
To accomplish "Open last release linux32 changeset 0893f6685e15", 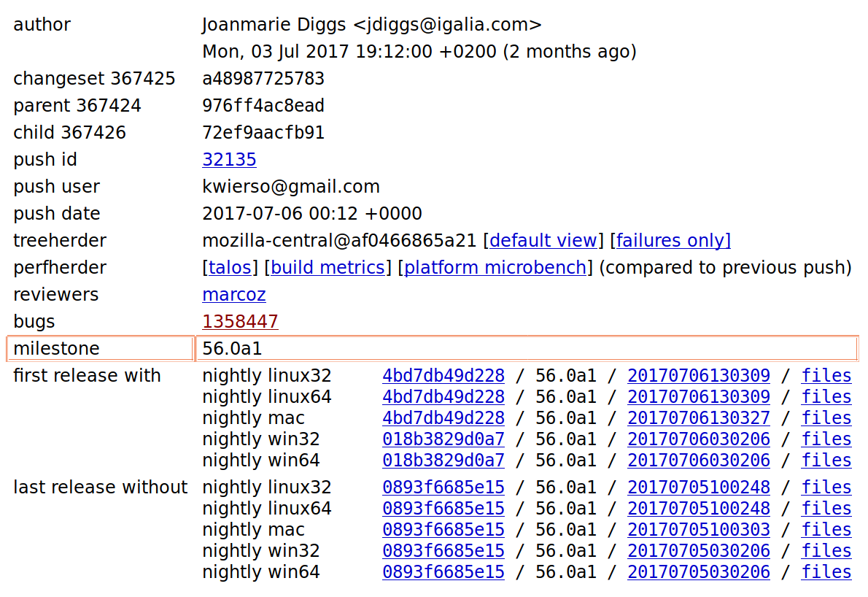I will click(443, 488).
